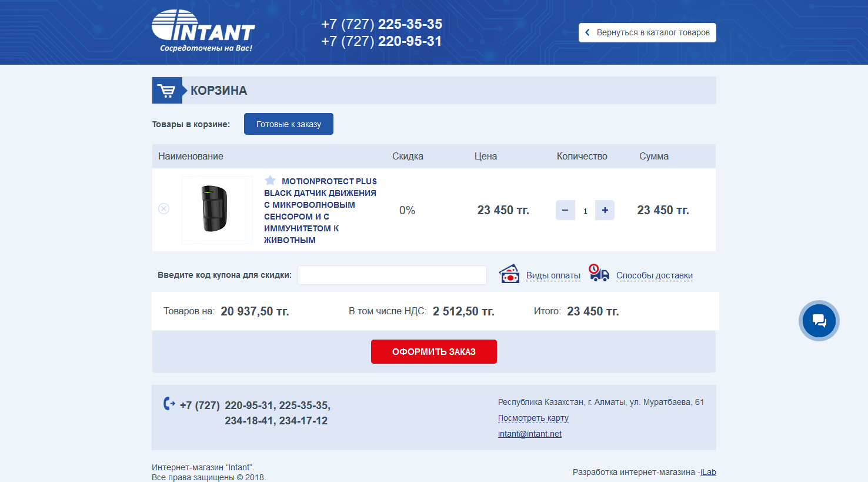868x482 pixels.
Task: Click the Итого total 23 450 тг.
Action: 593,311
